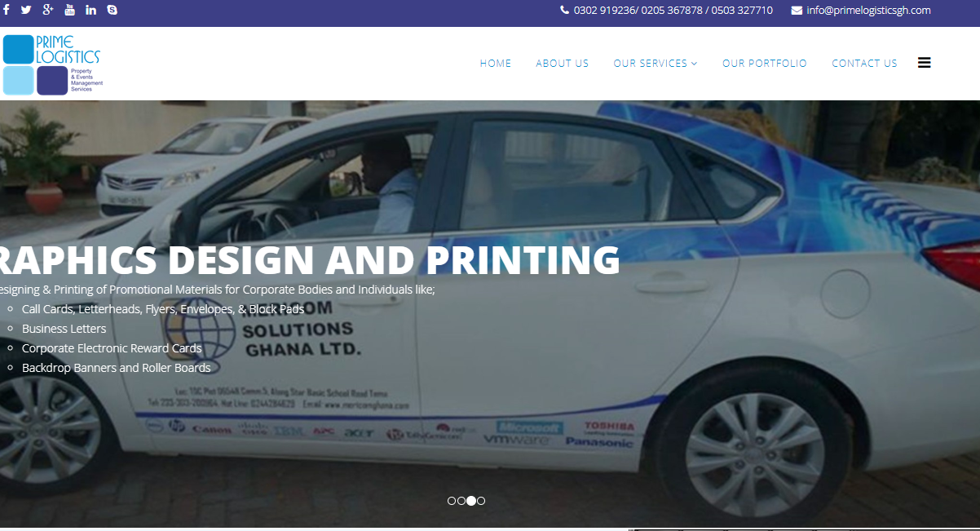Click the phone icon beside numbers
980x531 pixels.
tap(564, 11)
